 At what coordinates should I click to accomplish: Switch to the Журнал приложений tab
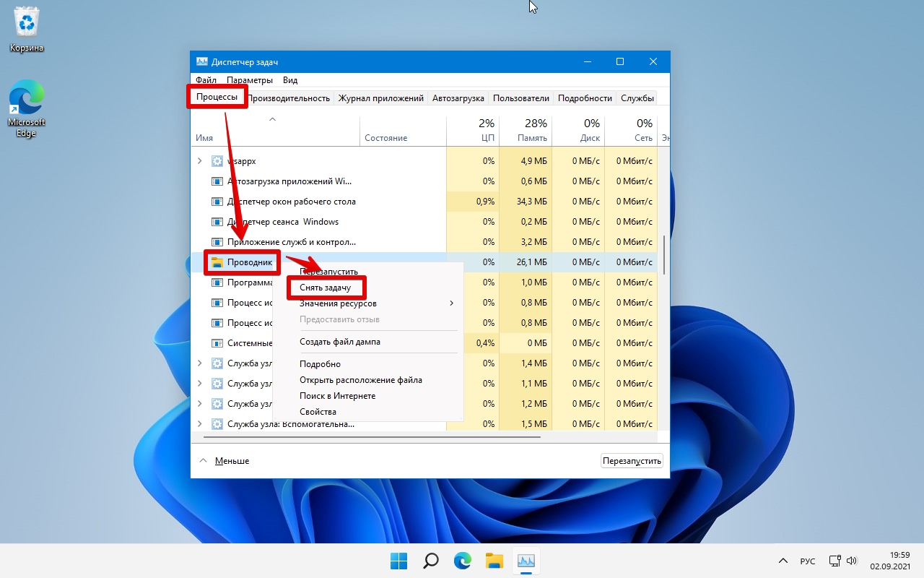click(x=381, y=98)
